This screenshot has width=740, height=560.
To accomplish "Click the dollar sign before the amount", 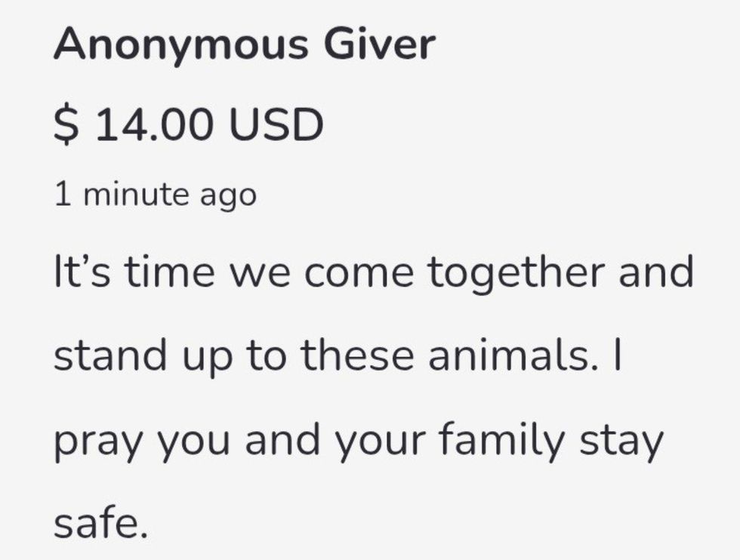I will point(66,125).
